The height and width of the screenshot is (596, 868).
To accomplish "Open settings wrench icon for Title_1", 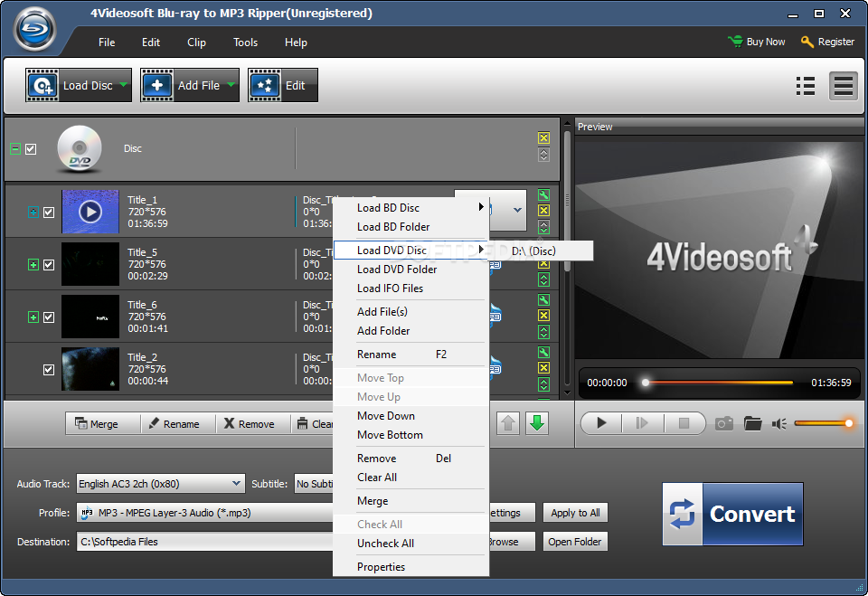I will coord(543,195).
